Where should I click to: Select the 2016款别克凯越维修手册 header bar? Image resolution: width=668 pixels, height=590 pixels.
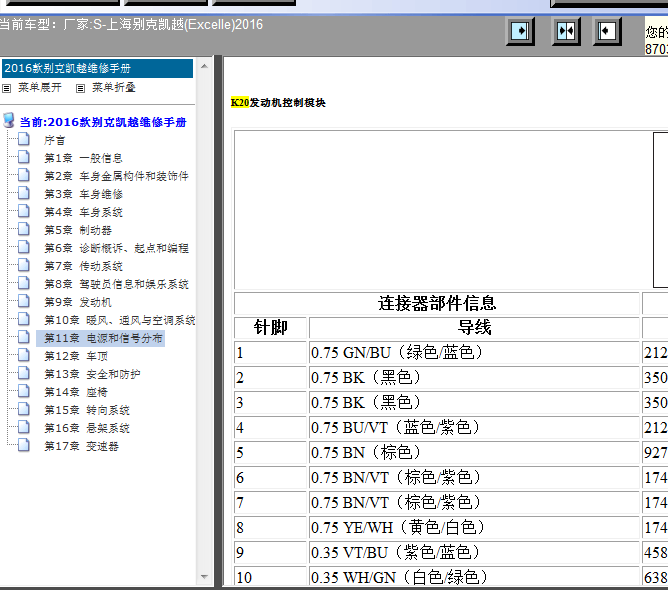click(x=98, y=68)
